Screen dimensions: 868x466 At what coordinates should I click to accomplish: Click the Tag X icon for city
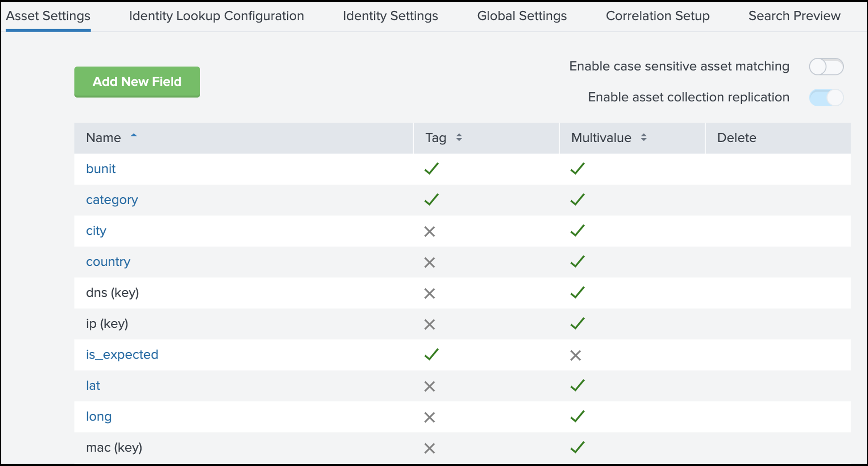coord(429,231)
